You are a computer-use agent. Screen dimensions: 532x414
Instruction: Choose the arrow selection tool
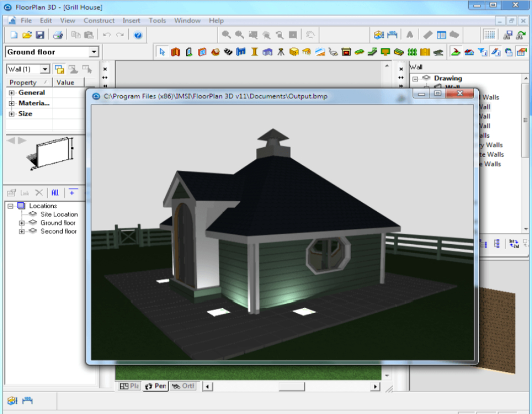tap(162, 52)
